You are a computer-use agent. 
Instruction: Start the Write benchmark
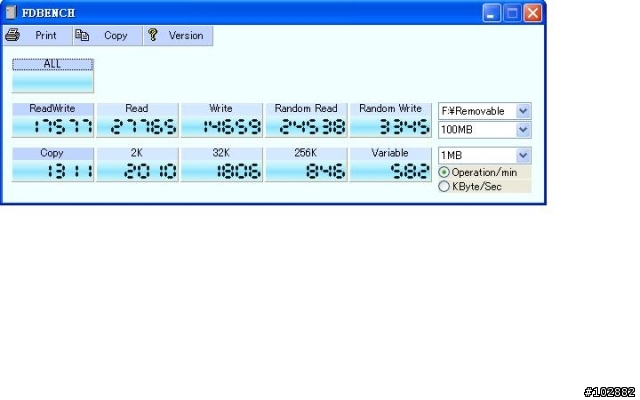[222, 120]
